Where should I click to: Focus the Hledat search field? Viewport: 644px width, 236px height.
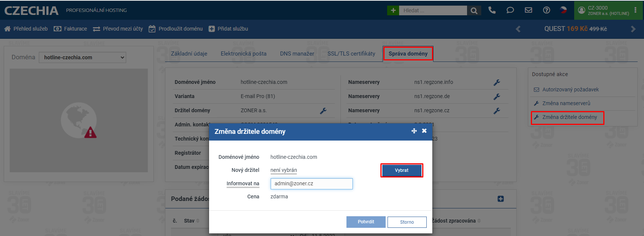[433, 10]
